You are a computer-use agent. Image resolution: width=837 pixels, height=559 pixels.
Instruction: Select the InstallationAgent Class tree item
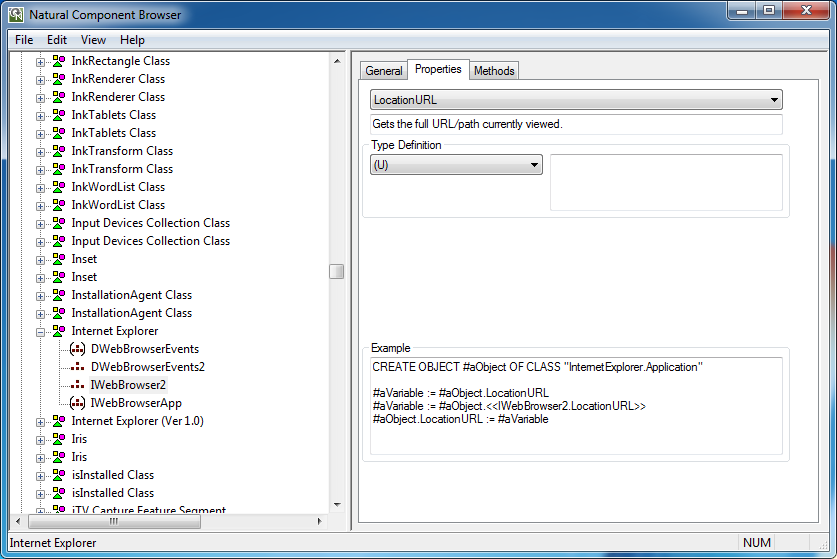click(x=131, y=295)
